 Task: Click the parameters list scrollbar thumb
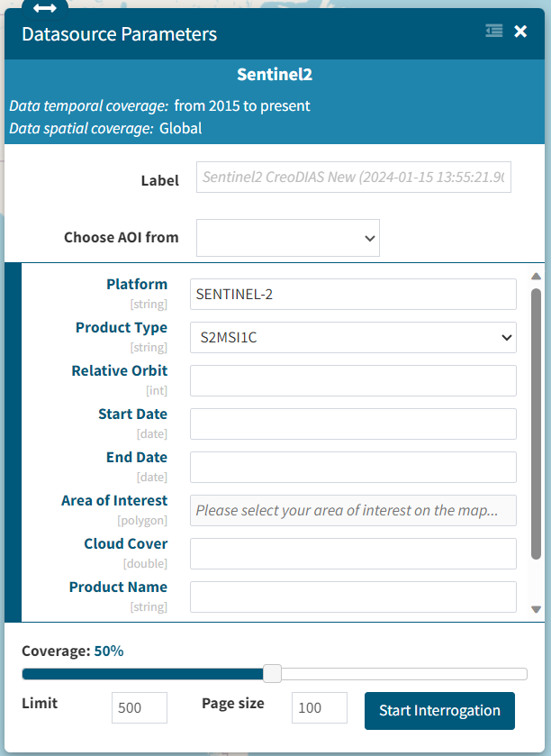[536, 424]
